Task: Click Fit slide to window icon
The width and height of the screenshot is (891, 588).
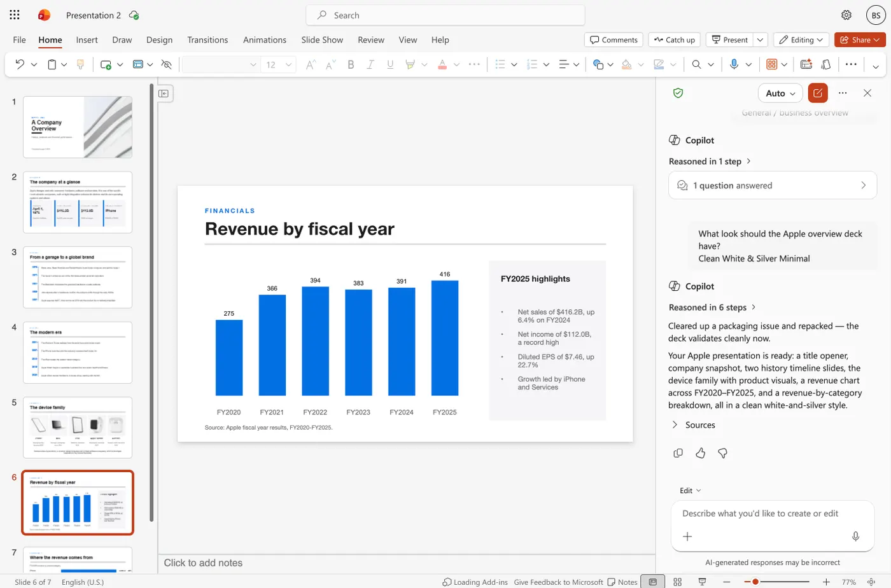Action: coord(871,582)
